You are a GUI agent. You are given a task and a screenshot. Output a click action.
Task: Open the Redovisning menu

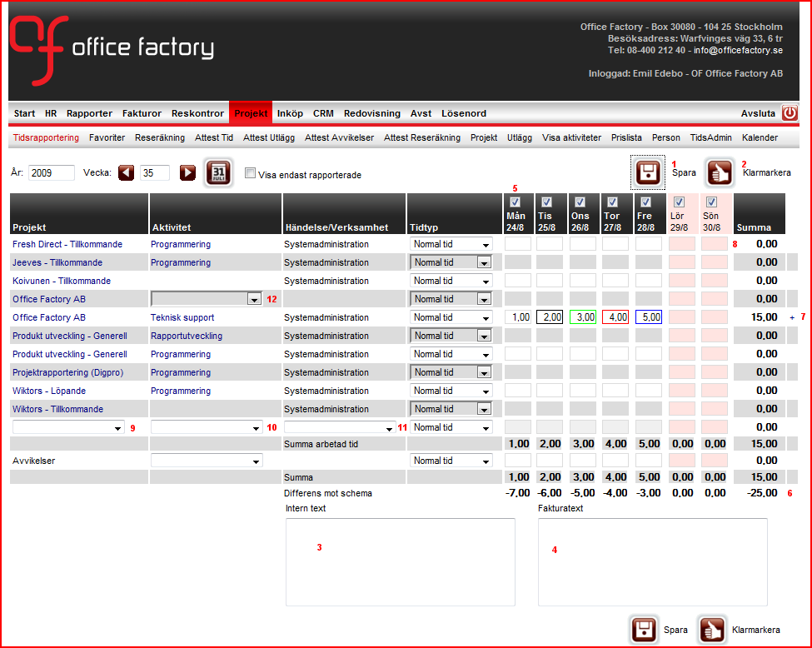coord(372,113)
